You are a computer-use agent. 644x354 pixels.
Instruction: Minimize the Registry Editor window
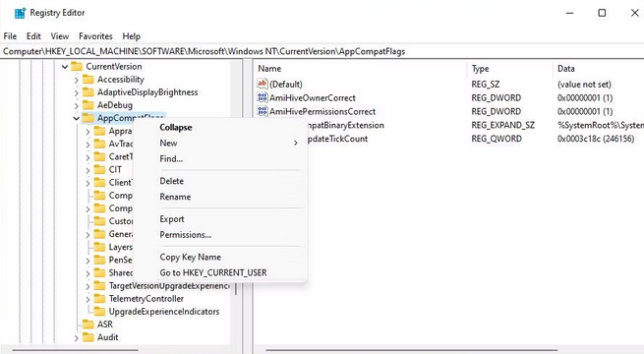click(x=569, y=13)
